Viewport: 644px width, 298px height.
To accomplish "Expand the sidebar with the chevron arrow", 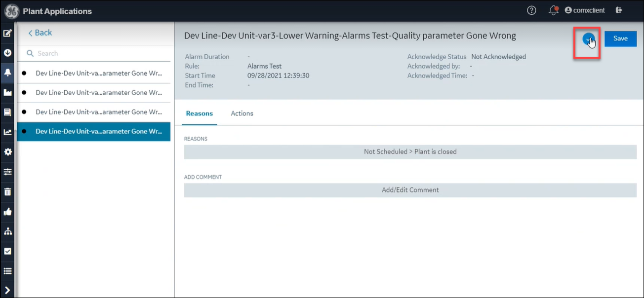I will pos(7,290).
